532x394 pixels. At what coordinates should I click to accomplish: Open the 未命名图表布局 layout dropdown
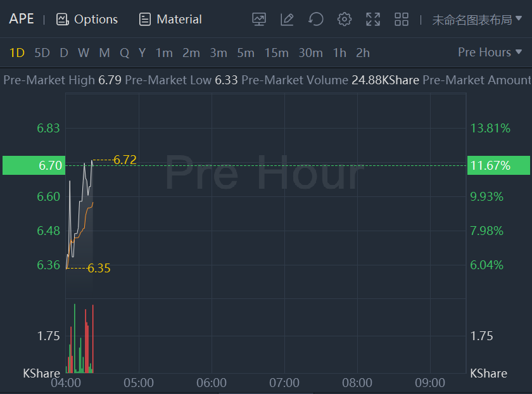478,20
